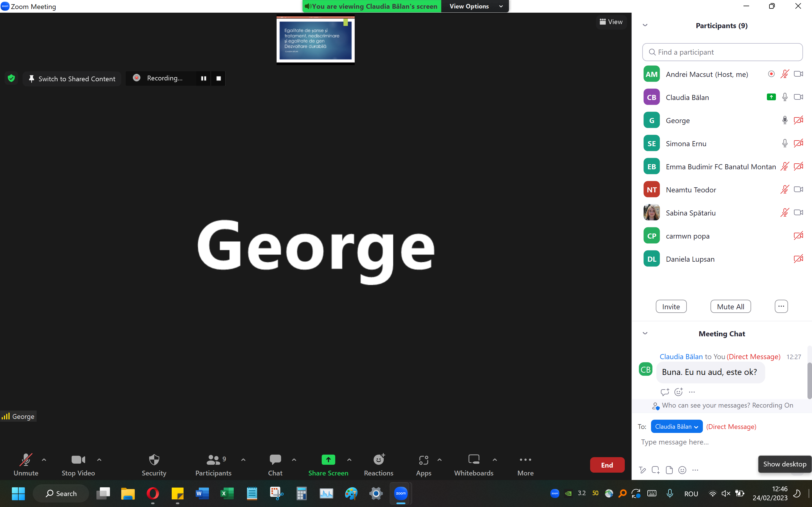Pause the recording
Screen dimensions: 812x507
tap(203, 78)
